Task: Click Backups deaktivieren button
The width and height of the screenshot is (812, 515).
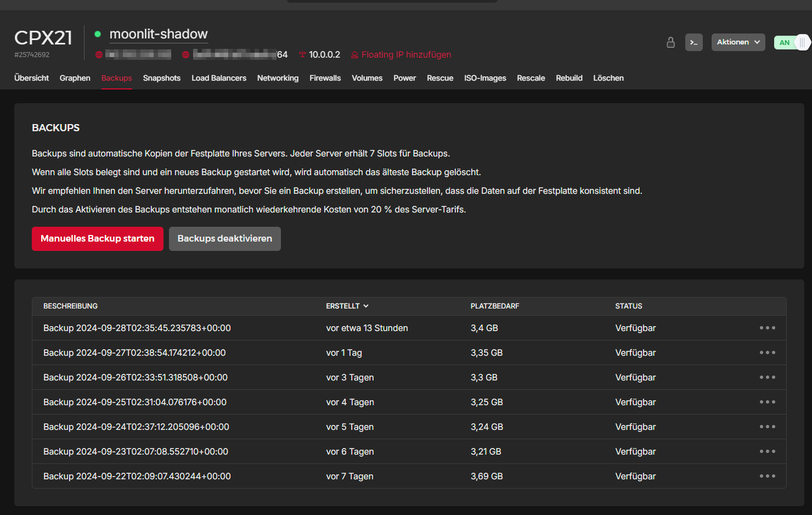Action: coord(224,239)
